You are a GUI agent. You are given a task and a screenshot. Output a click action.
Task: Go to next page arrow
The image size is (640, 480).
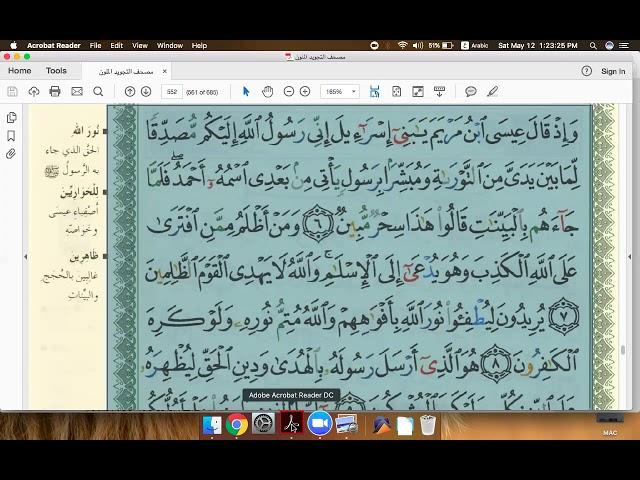146,91
